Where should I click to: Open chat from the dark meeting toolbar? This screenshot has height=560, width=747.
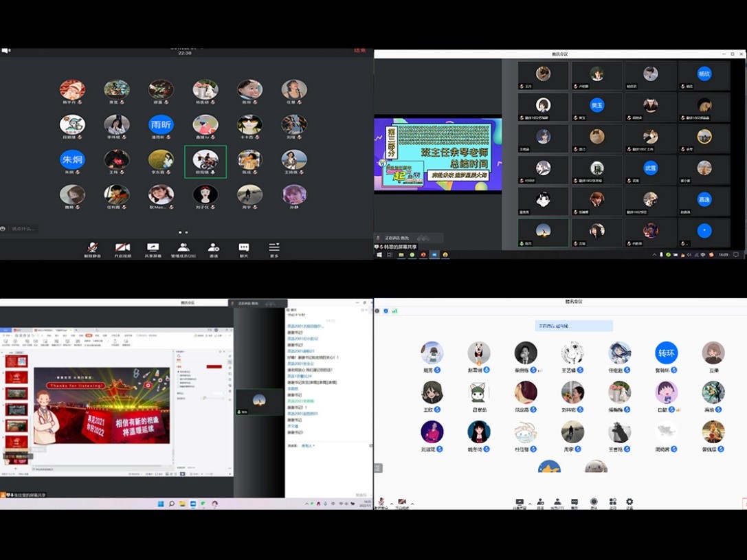coord(244,248)
